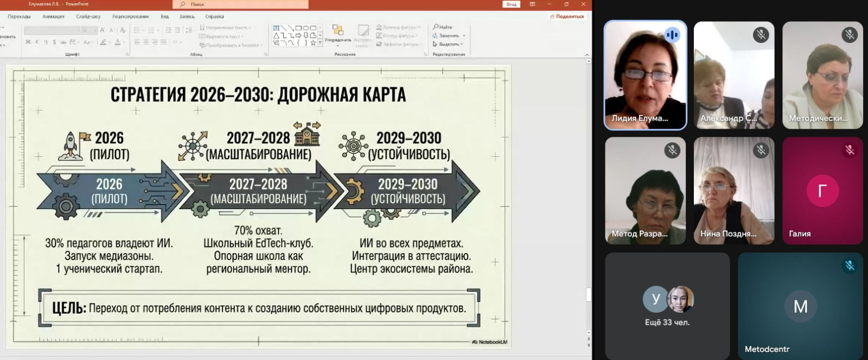Click the Вход sign-in button
The width and height of the screenshot is (868, 360).
512,4
